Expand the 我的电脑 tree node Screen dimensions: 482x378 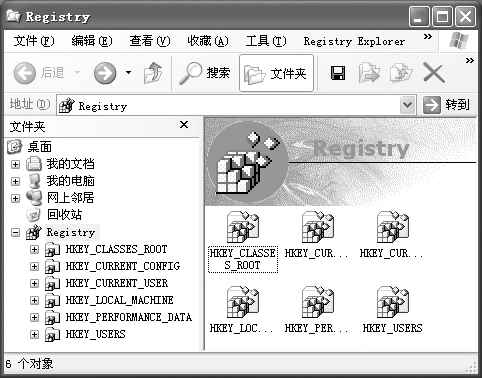pos(15,181)
